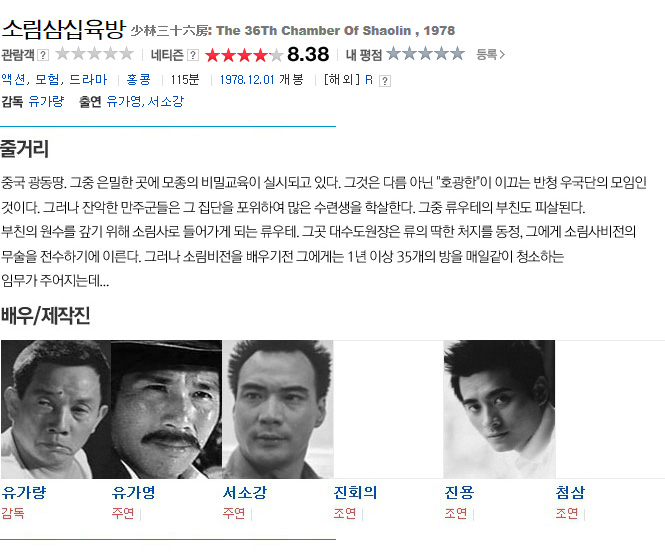Select the first star in 내 평점
Viewport: 665px width, 554px height.
(x=394, y=53)
